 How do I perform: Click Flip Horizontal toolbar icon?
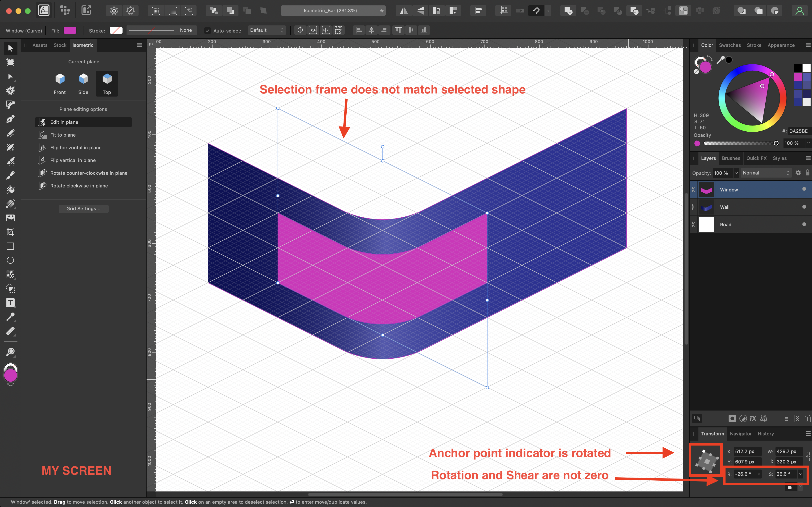404,11
